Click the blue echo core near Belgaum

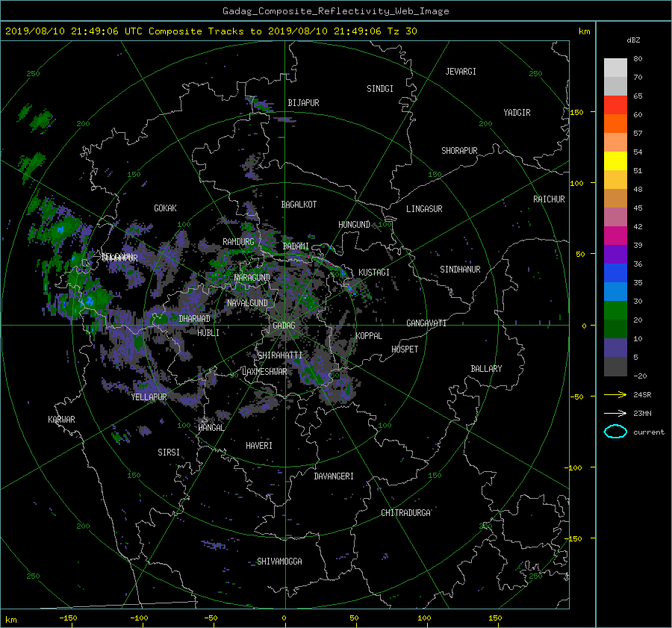tap(90, 300)
